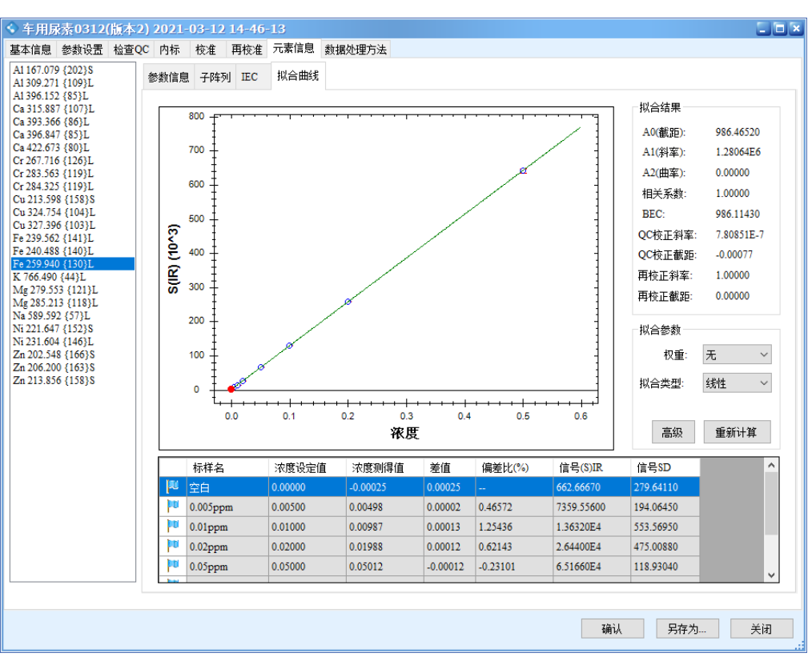The width and height of the screenshot is (812, 661).
Task: Click the 重新计算 button
Action: [x=736, y=433]
